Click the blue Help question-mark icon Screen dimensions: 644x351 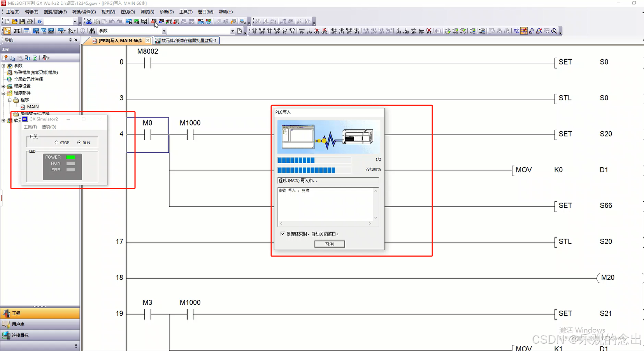pos(39,21)
